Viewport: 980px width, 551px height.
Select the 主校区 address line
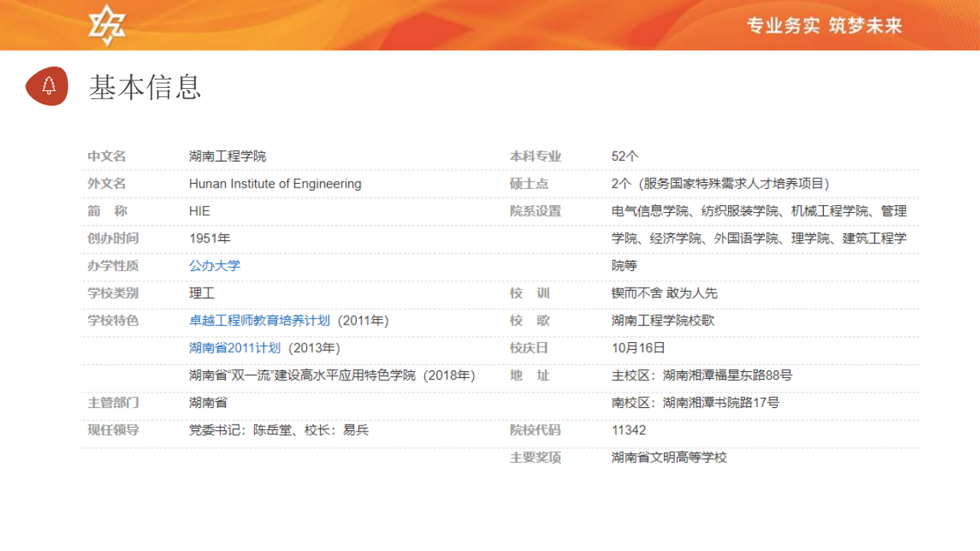pyautogui.click(x=701, y=376)
